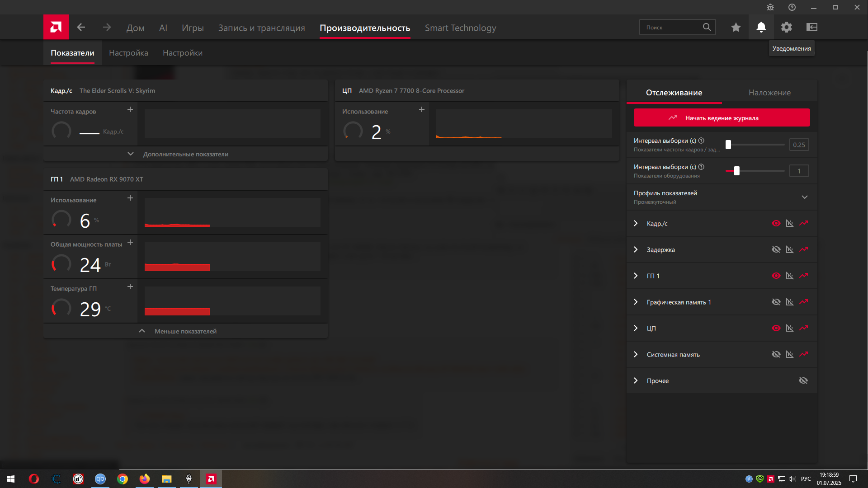The width and height of the screenshot is (868, 488).
Task: Toggle logging trend icon for ЦП
Action: pos(804,328)
